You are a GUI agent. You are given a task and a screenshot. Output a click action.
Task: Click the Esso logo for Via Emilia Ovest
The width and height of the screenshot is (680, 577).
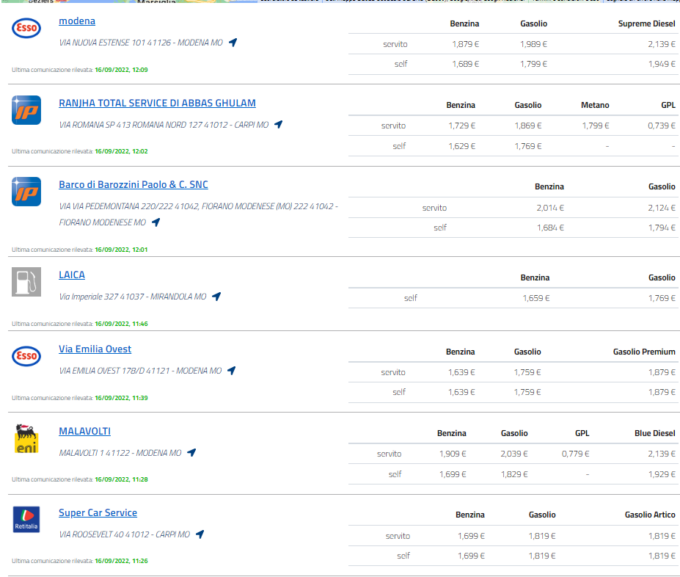26,356
